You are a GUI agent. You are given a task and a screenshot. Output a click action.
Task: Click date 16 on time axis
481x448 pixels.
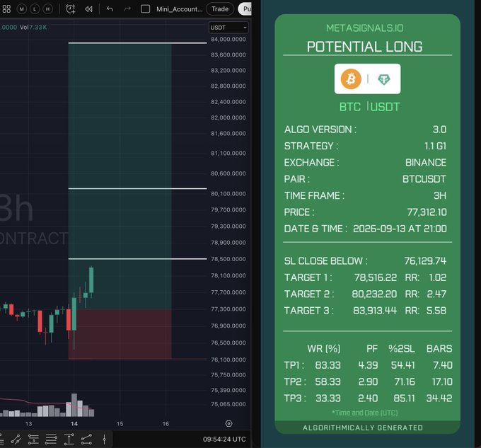point(166,424)
